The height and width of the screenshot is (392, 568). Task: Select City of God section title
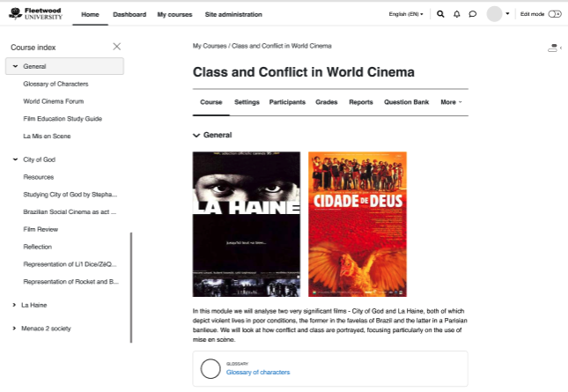click(x=39, y=159)
